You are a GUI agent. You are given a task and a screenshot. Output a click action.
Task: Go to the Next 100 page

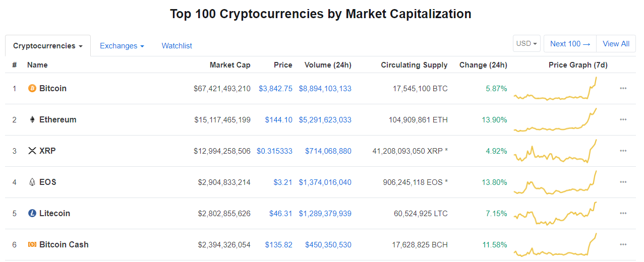pyautogui.click(x=570, y=44)
